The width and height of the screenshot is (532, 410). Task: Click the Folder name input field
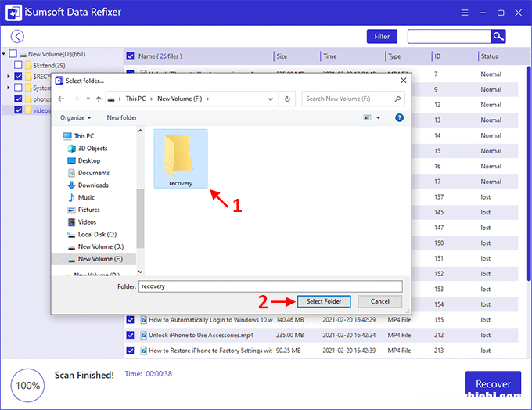click(271, 286)
